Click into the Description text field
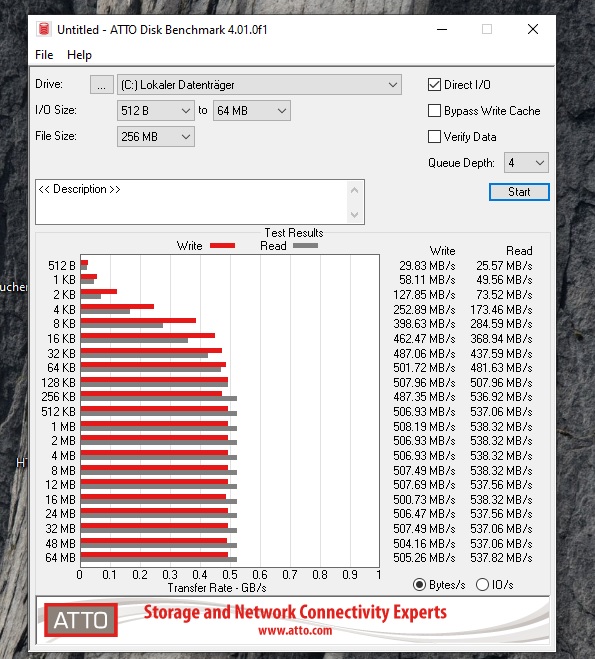Screen dimensions: 595x659 192,202
